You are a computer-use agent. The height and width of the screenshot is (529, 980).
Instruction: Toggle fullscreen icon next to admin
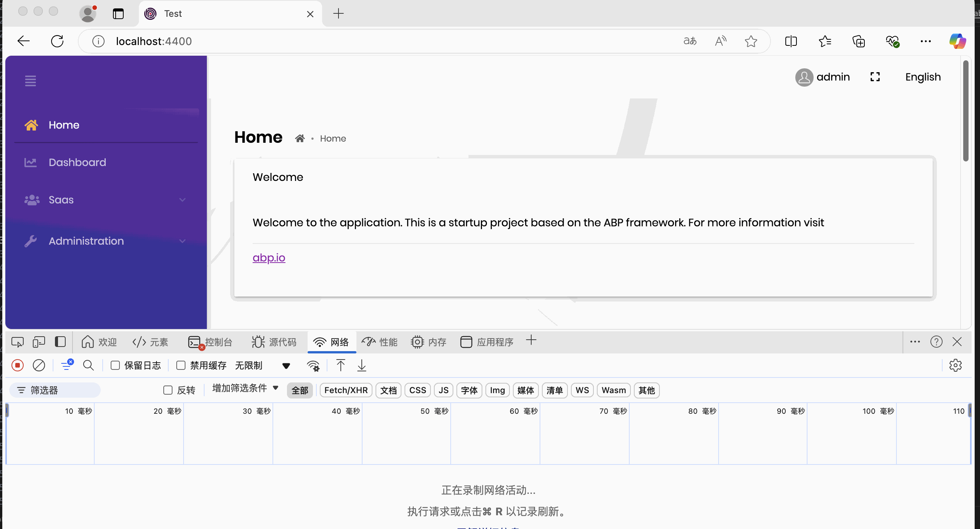875,77
